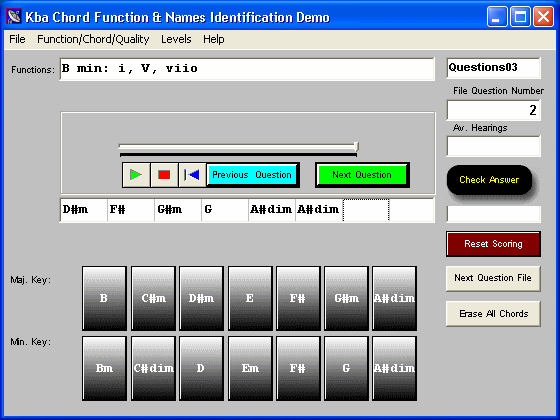The width and height of the screenshot is (560, 420).
Task: Click the Questions03 file name field
Action: (493, 68)
